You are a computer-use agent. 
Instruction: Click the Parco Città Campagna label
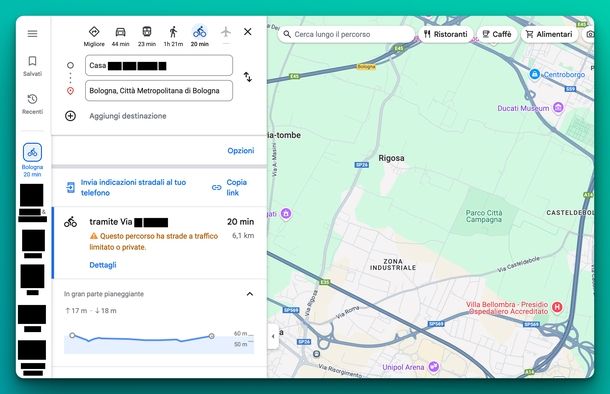click(484, 216)
